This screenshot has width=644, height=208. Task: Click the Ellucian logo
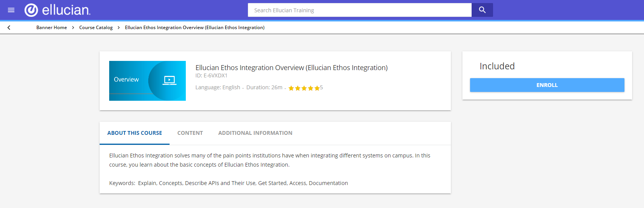tap(57, 10)
